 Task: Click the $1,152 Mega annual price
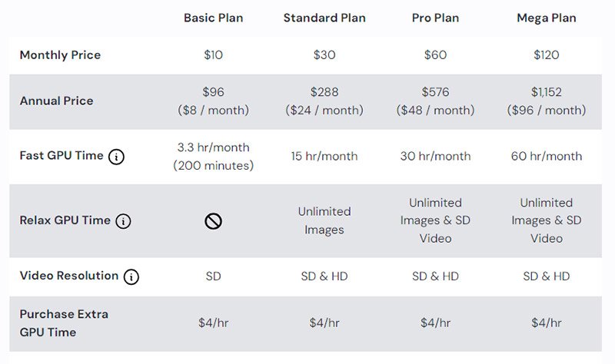click(546, 92)
